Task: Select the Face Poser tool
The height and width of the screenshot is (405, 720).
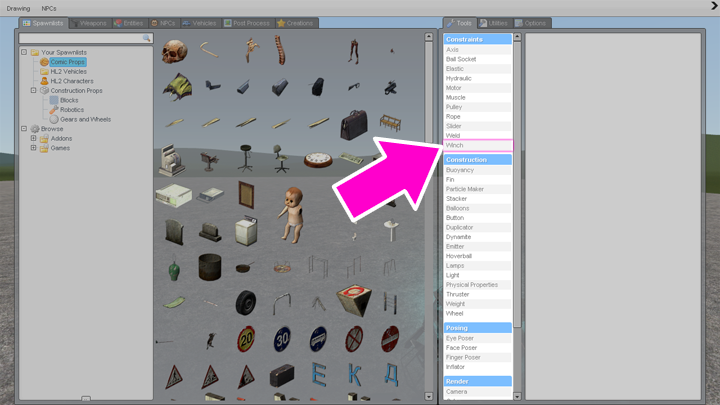Action: [478, 348]
